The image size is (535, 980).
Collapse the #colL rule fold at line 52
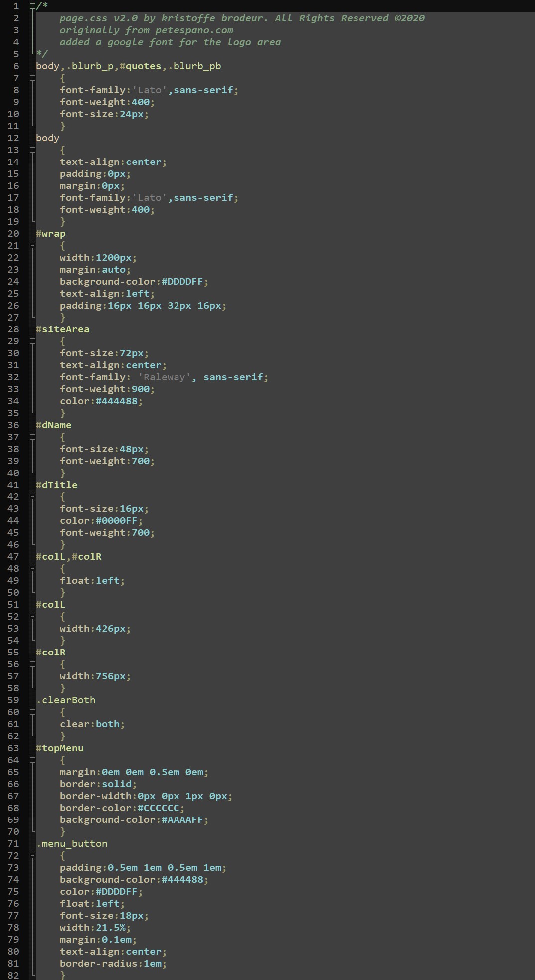click(32, 617)
